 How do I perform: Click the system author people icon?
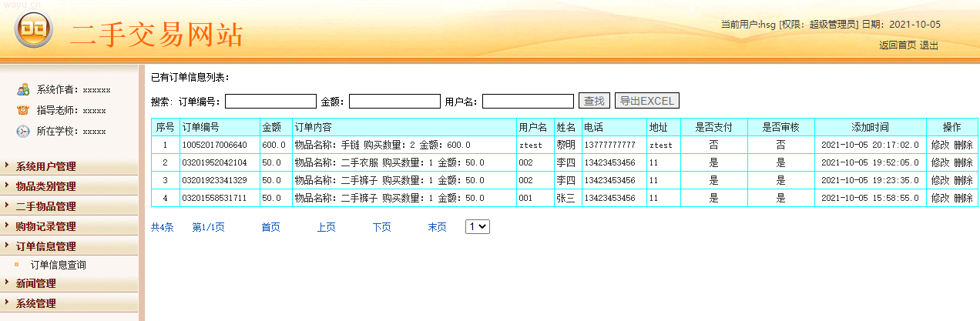[23, 89]
